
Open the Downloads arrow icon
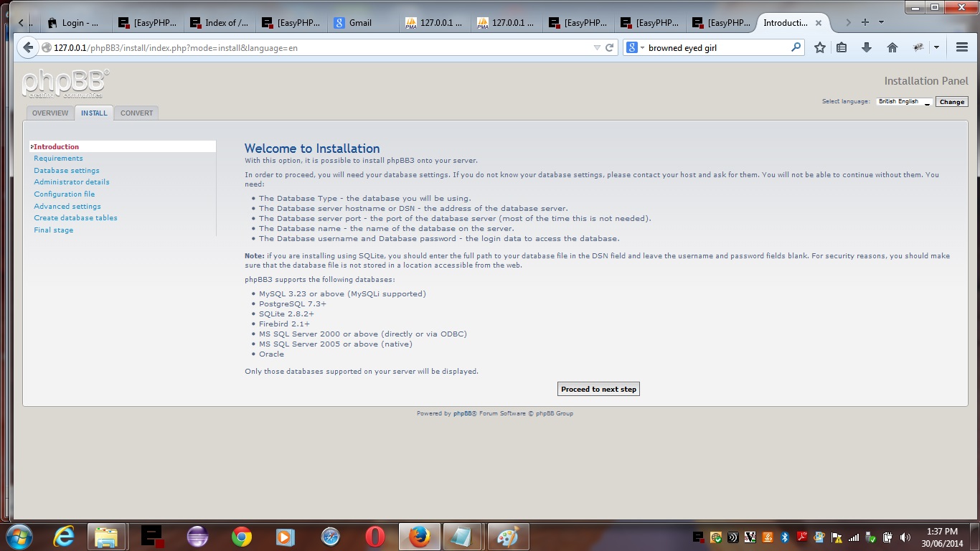click(x=867, y=47)
